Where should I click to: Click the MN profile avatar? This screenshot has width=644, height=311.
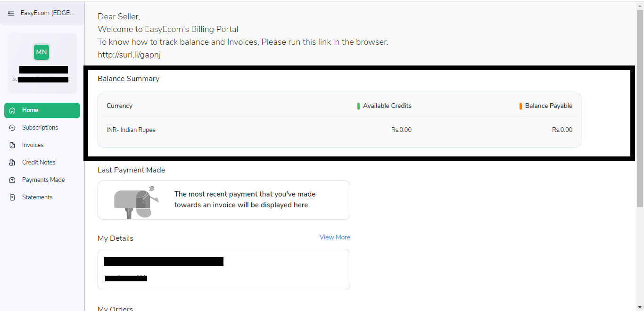pyautogui.click(x=41, y=52)
